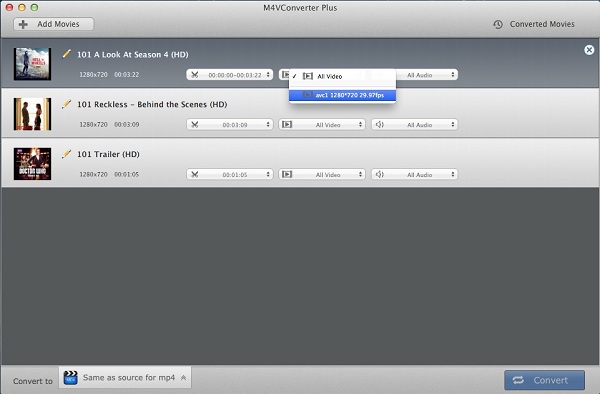Open the 00:03:09 clip duration dropdown
The height and width of the screenshot is (394, 600).
(230, 125)
